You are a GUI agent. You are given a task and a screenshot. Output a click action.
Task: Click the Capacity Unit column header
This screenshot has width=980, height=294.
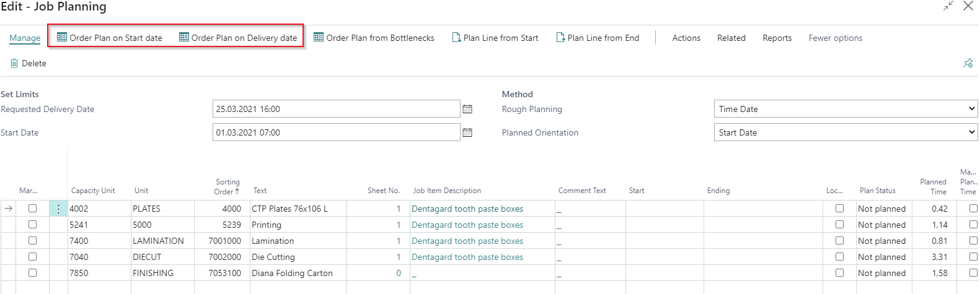click(x=93, y=191)
